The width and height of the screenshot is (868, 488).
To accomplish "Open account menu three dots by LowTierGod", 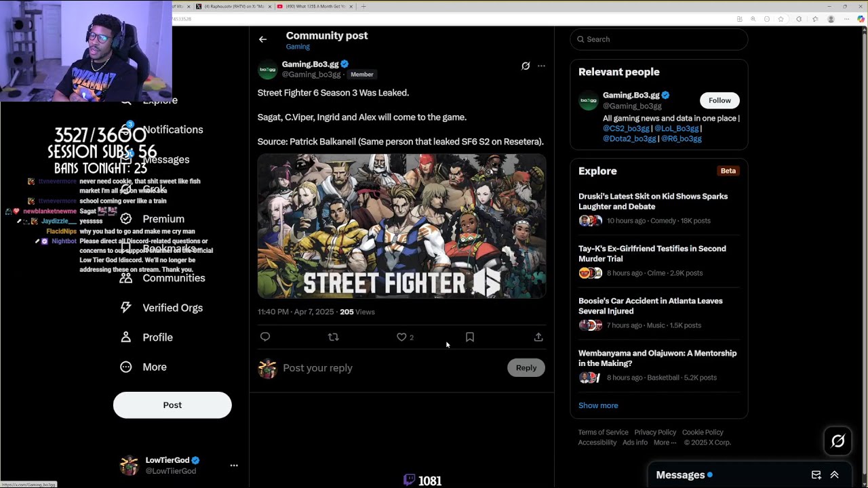I will (x=234, y=465).
